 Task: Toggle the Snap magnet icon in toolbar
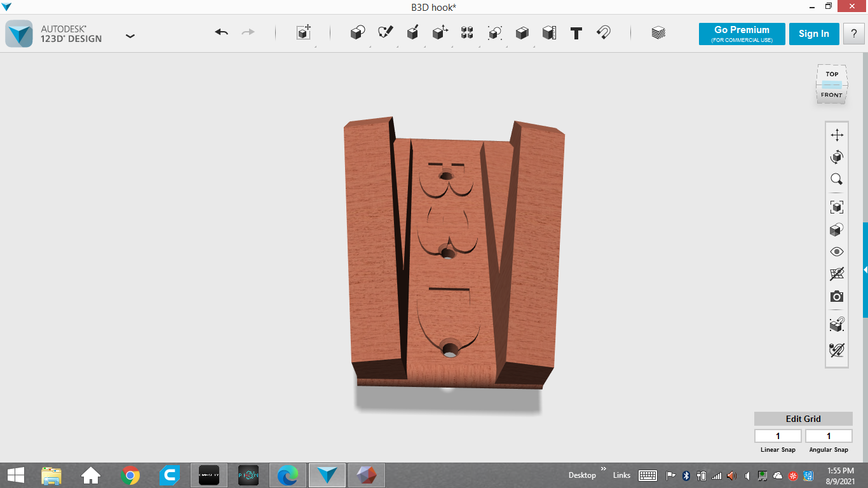click(x=604, y=32)
